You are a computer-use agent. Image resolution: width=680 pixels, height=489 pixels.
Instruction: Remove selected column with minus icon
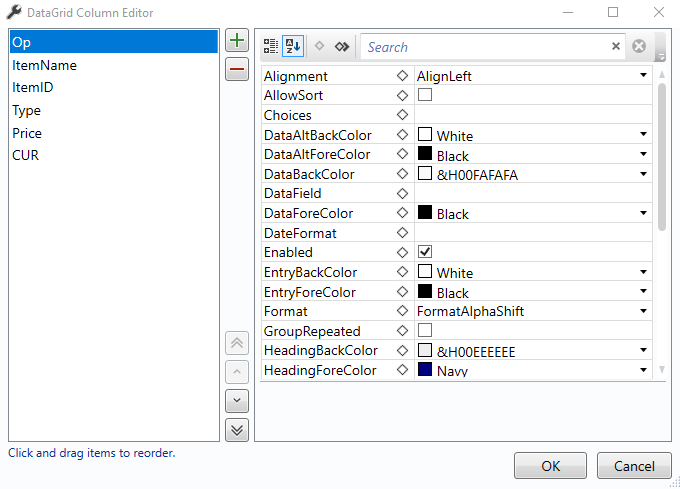coord(237,69)
